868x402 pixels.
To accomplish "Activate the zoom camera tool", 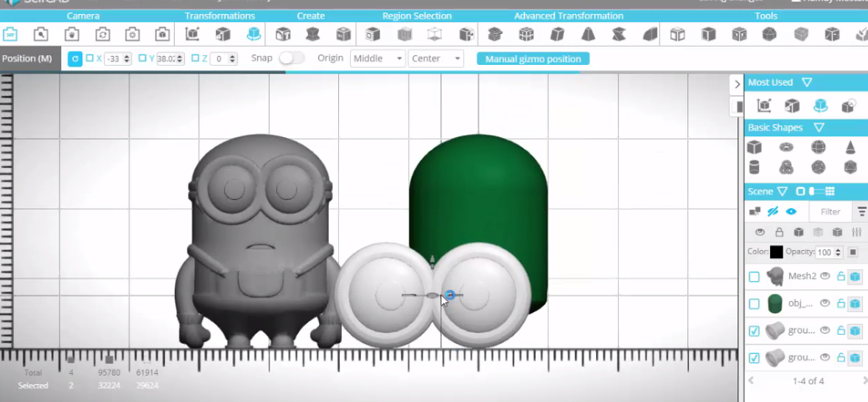I will point(41,35).
